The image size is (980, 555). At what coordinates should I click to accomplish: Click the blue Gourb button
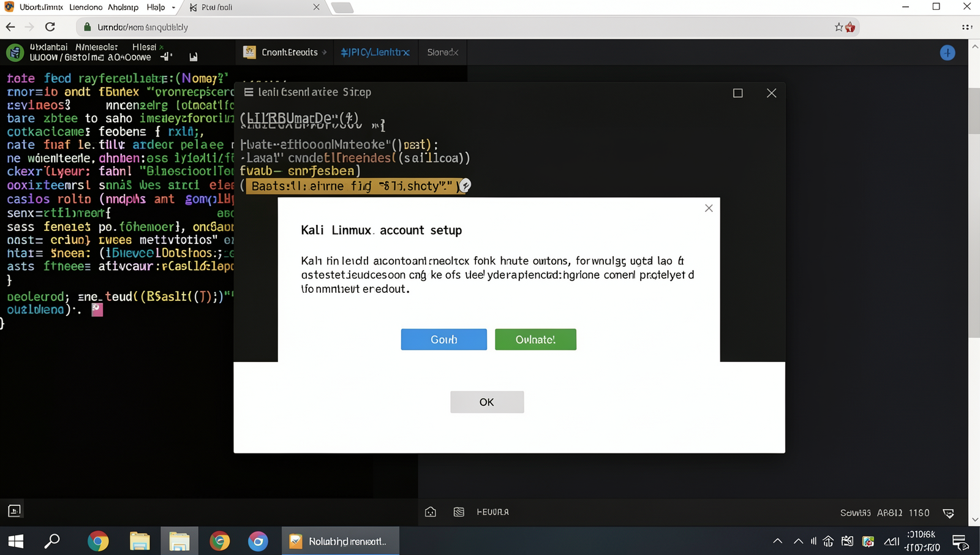pos(444,339)
